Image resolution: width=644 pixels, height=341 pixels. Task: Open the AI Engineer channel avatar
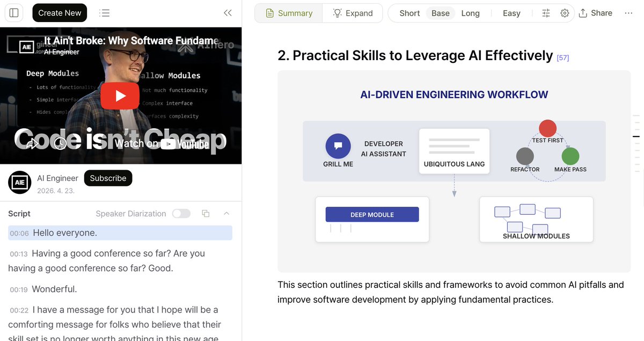click(x=20, y=183)
